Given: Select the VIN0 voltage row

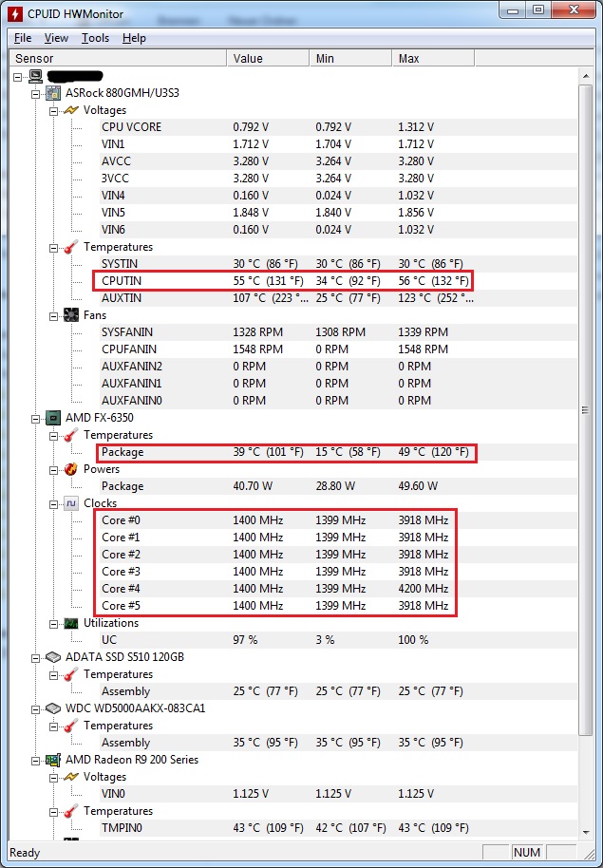Looking at the screenshot, I should click(338, 794).
